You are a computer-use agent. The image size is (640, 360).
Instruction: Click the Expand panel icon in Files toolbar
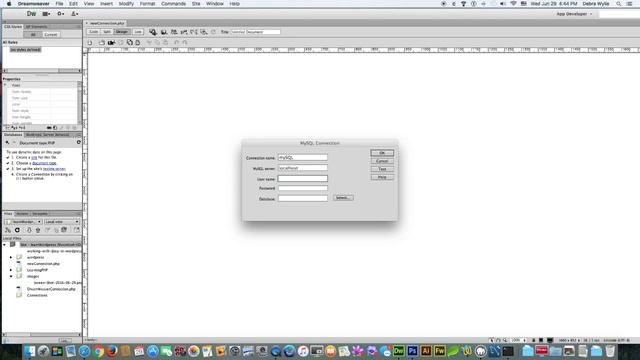pyautogui.click(x=76, y=230)
